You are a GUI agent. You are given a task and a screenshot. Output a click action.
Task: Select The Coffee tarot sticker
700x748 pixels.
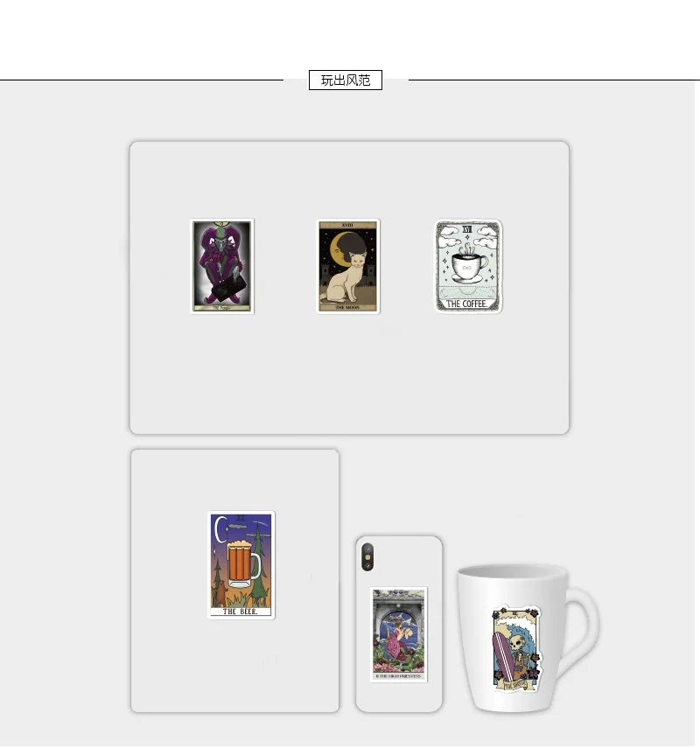click(x=468, y=266)
